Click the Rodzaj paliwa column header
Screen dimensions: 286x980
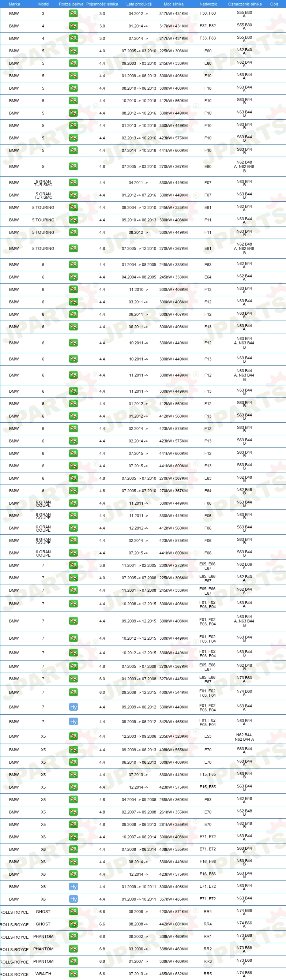[71, 4]
